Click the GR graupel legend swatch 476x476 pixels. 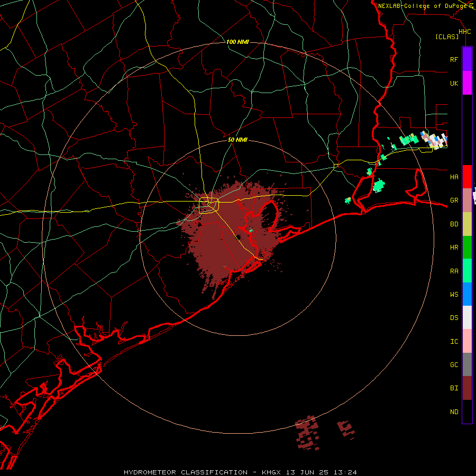pos(467,200)
